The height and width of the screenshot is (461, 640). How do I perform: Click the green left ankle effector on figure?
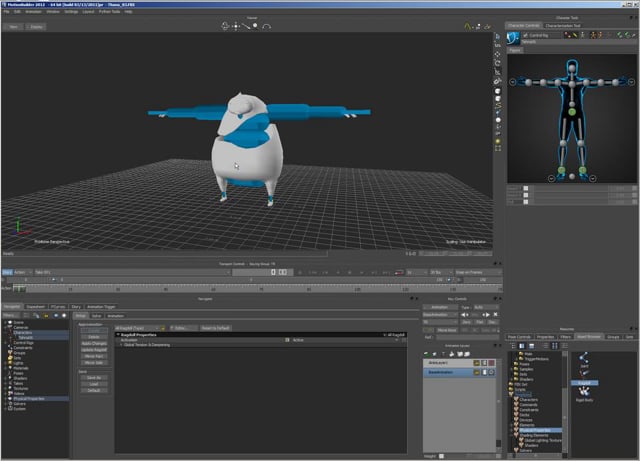tap(562, 170)
